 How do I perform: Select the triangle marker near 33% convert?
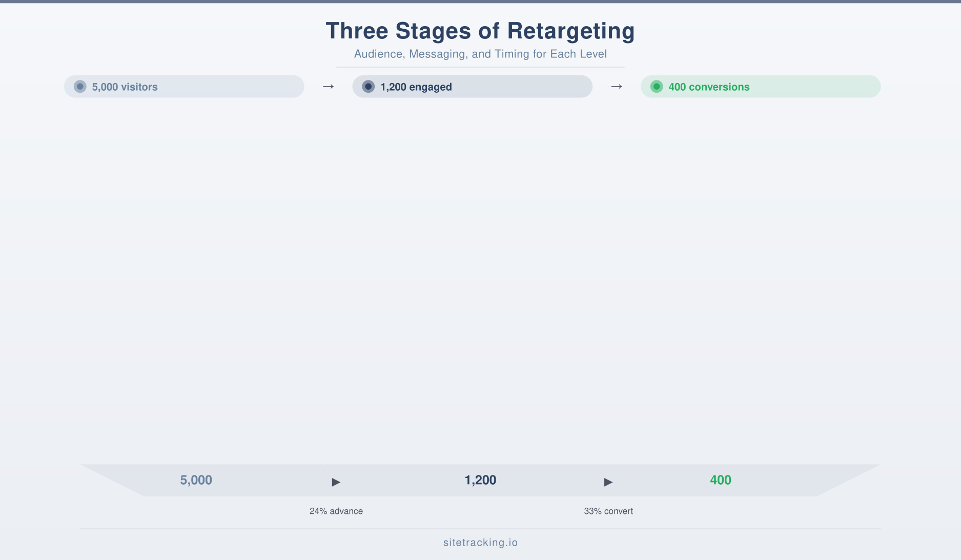coord(608,482)
